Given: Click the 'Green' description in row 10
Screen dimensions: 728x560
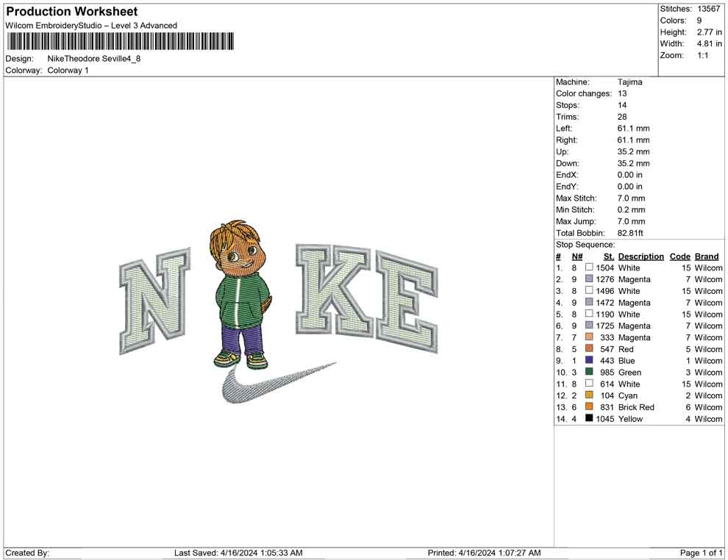Looking at the screenshot, I should [629, 372].
